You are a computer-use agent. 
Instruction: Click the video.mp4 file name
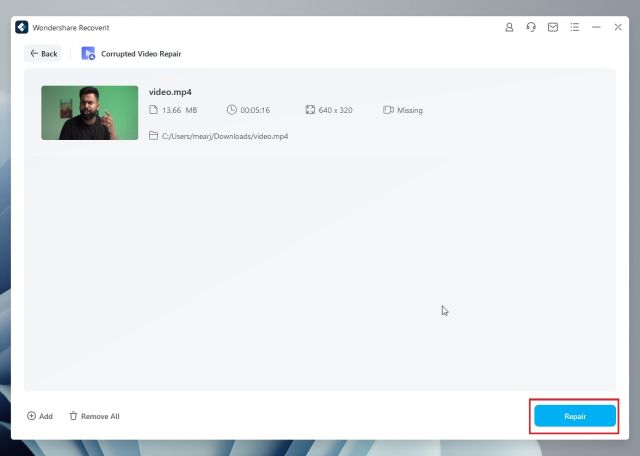point(170,92)
